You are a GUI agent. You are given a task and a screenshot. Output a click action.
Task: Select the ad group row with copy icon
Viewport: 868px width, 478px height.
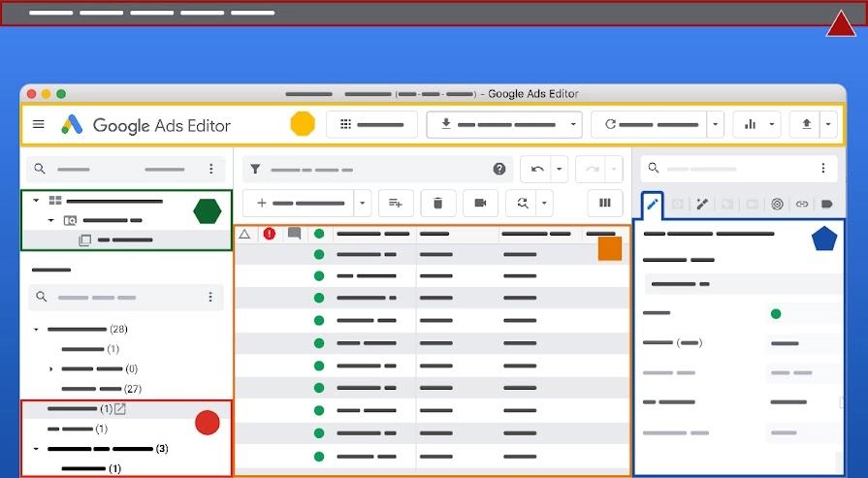126,240
